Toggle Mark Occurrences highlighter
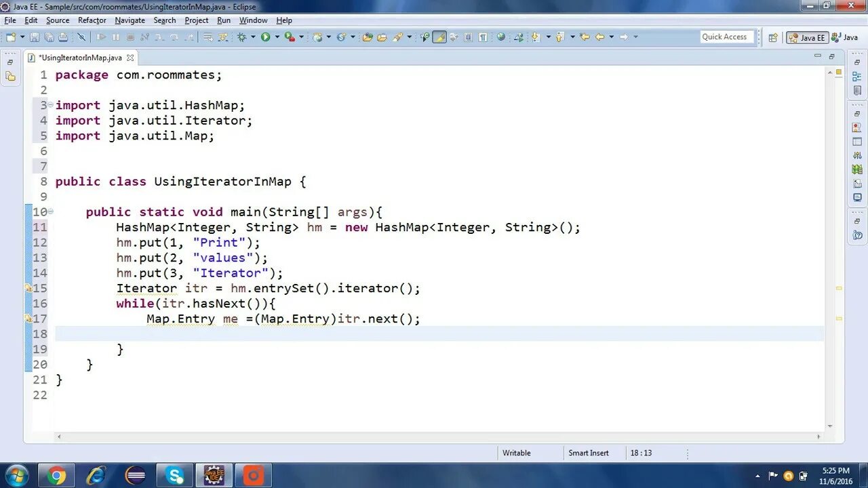Viewport: 868px width, 488px height. point(439,37)
